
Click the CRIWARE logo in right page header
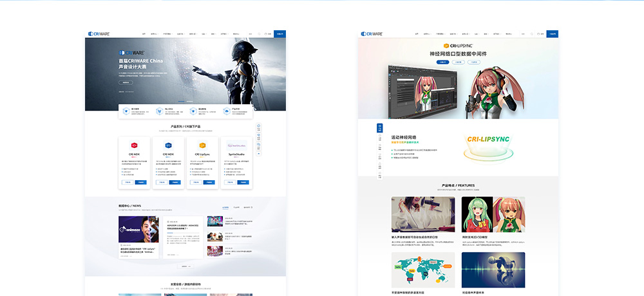tap(372, 33)
